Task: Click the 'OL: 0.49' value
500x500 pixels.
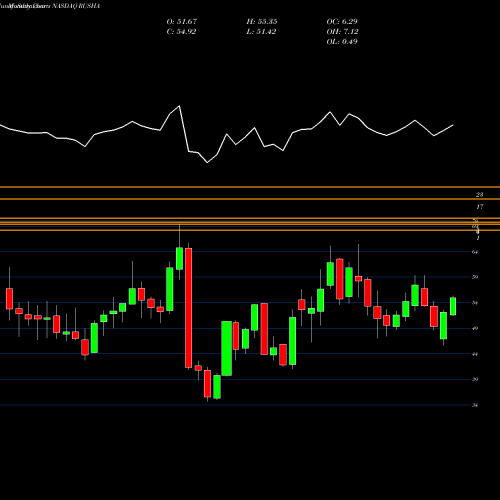Action: coord(342,42)
